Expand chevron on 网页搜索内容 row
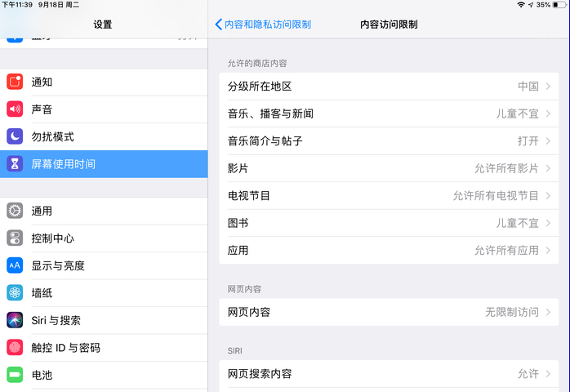Screen dimensions: 570x392 click(x=548, y=374)
